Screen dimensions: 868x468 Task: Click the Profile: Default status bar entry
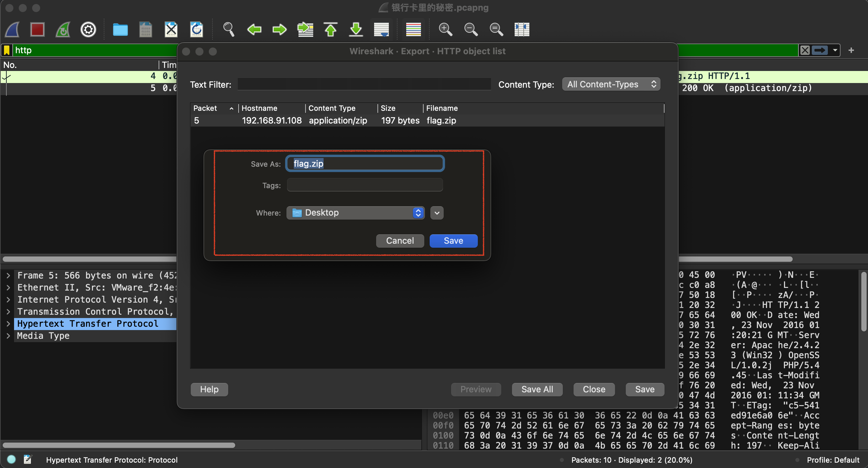tap(833, 460)
